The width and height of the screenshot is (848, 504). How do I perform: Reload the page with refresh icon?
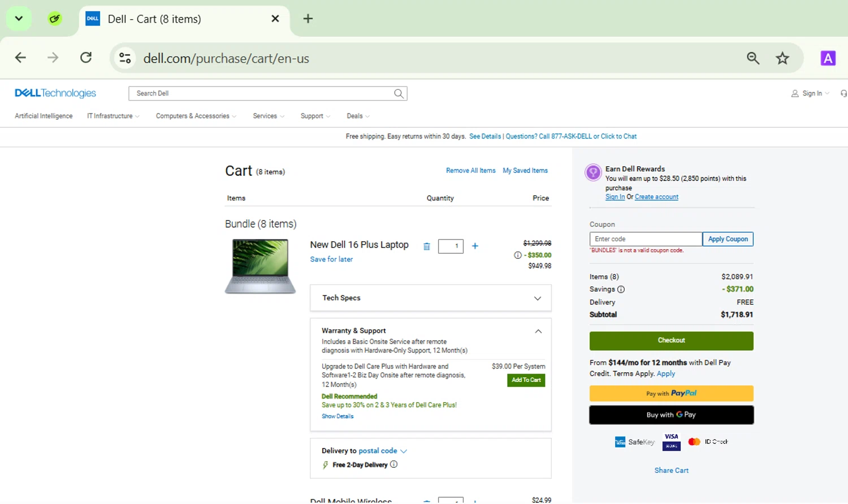[x=86, y=58]
